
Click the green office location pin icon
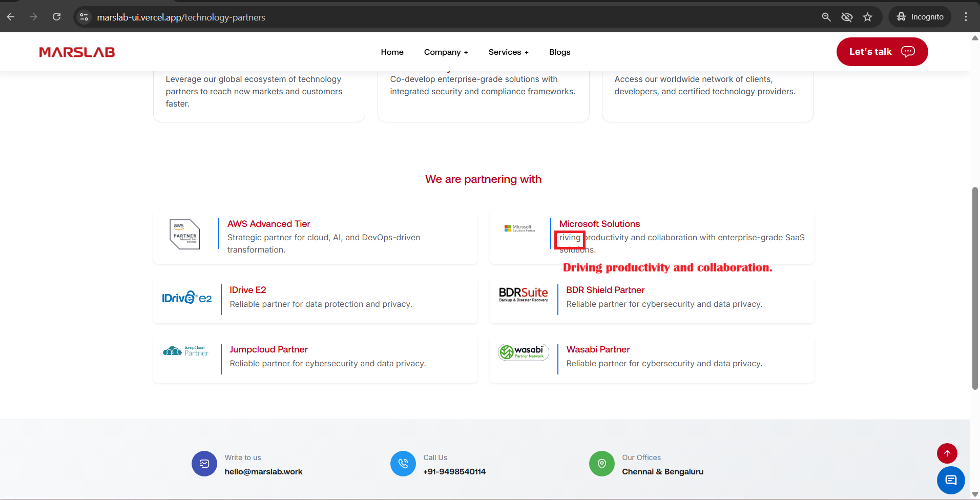[x=601, y=464]
